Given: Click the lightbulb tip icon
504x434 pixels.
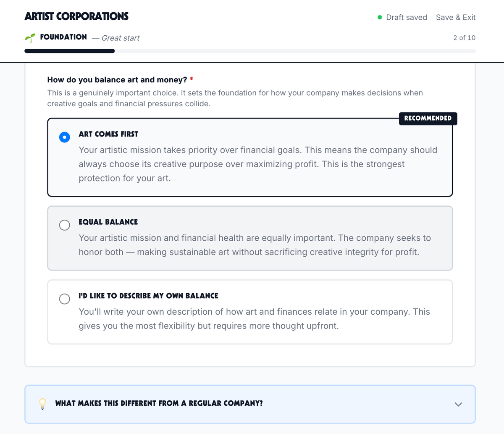Looking at the screenshot, I should click(42, 404).
